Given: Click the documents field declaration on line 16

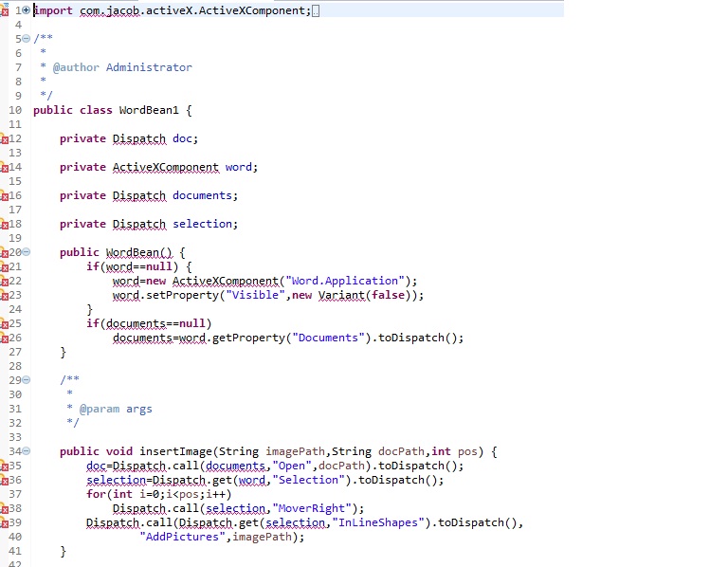Looking at the screenshot, I should coord(202,195).
